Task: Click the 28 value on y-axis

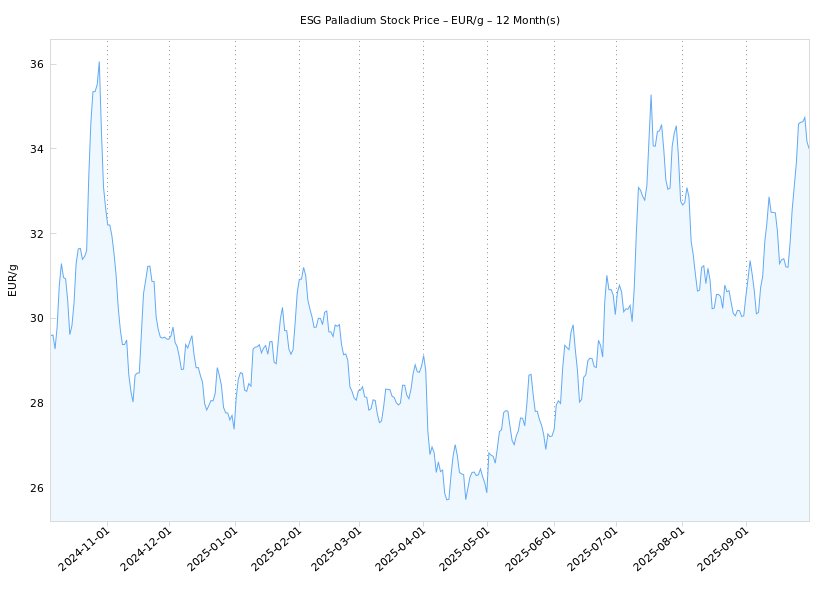Action: coord(36,403)
